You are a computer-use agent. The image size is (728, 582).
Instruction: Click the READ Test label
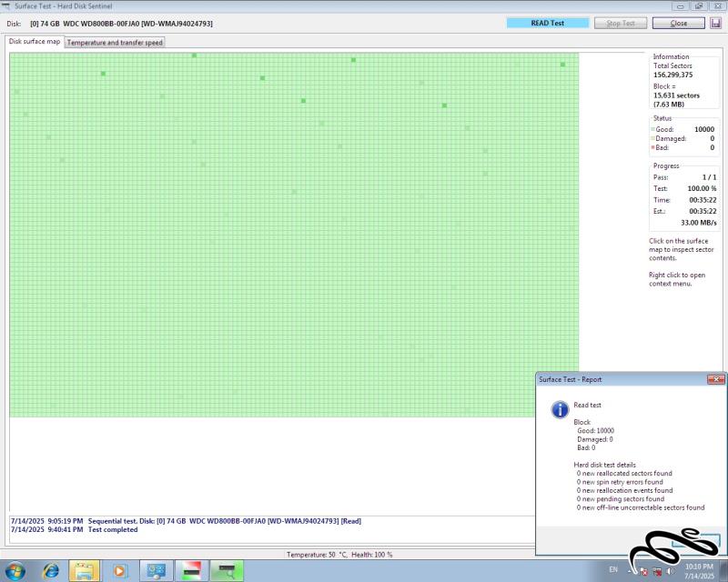[548, 23]
